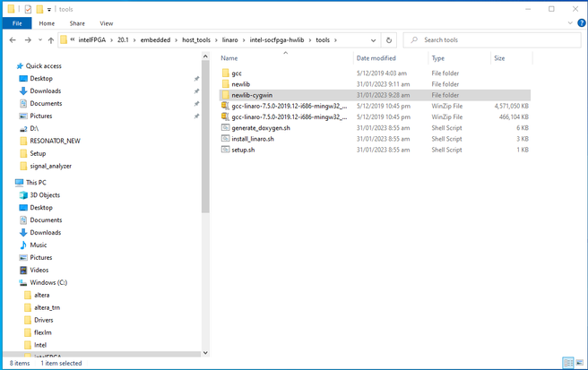588x370 pixels.
Task: Click navigation pane scroll down arrow
Action: 205,353
